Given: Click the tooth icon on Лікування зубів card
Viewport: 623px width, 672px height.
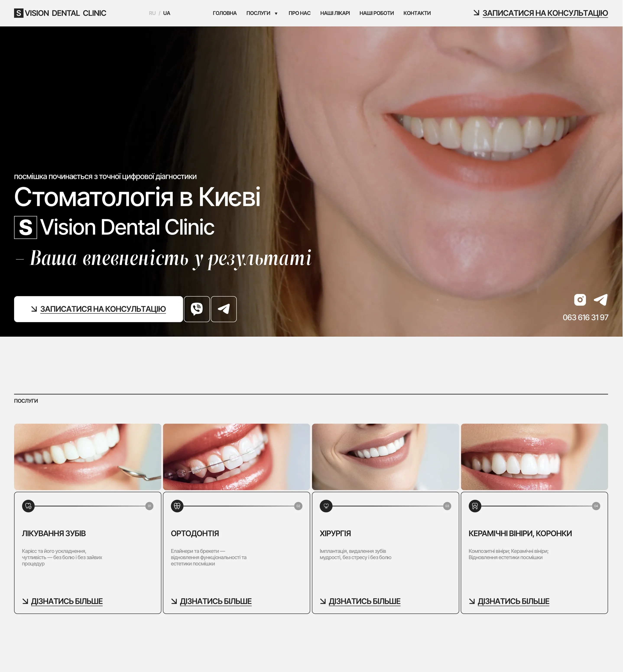Looking at the screenshot, I should click(28, 506).
